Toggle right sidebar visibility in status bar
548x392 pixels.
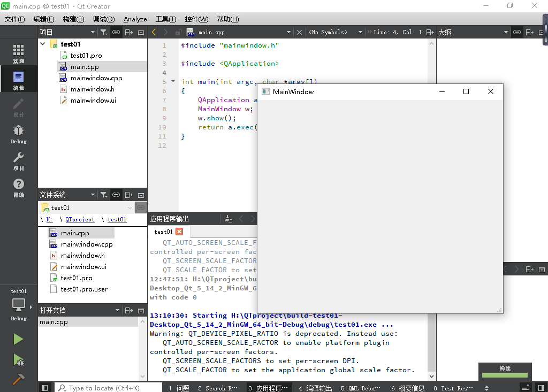click(541, 388)
